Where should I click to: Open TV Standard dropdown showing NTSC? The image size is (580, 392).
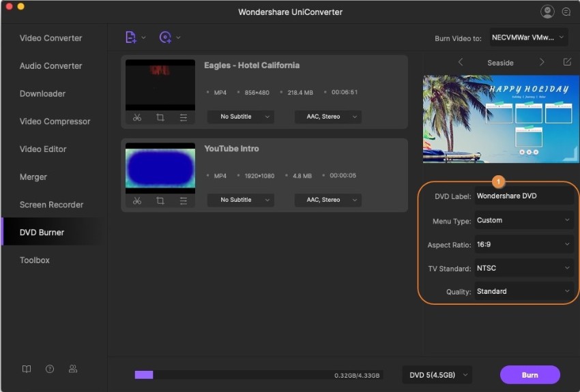524,268
